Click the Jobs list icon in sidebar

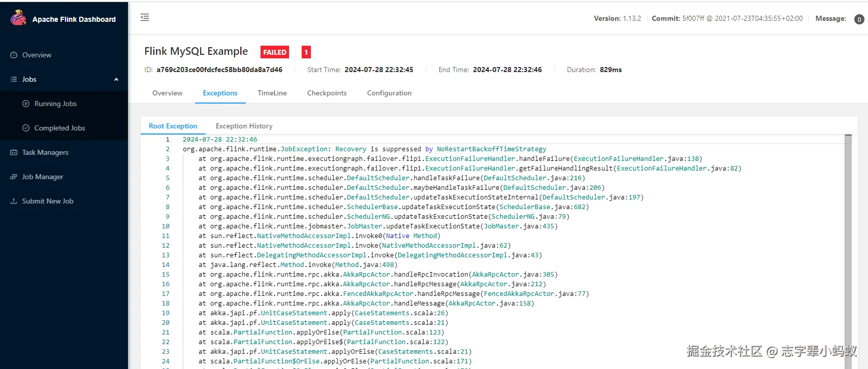[14, 79]
